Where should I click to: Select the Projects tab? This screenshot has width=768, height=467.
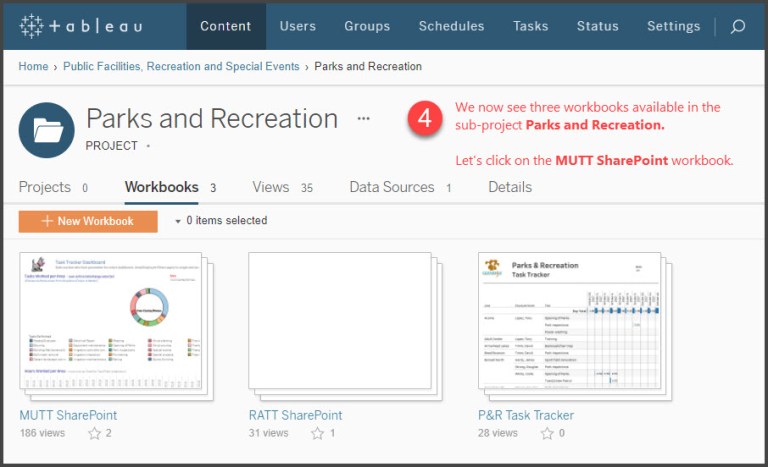pos(45,187)
